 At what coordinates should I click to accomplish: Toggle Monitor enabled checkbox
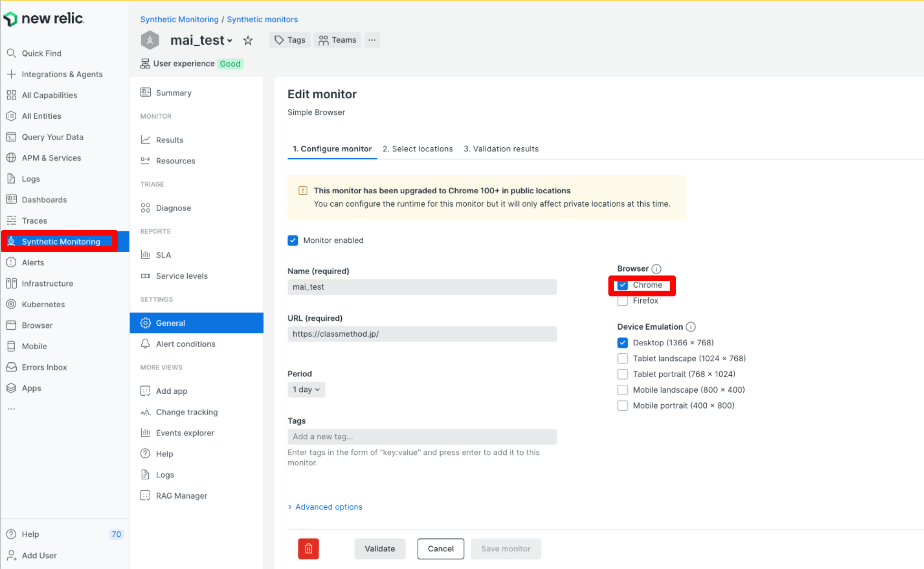pos(293,240)
